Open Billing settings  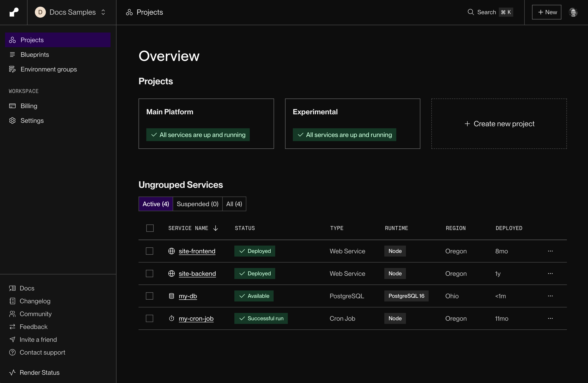(x=28, y=106)
